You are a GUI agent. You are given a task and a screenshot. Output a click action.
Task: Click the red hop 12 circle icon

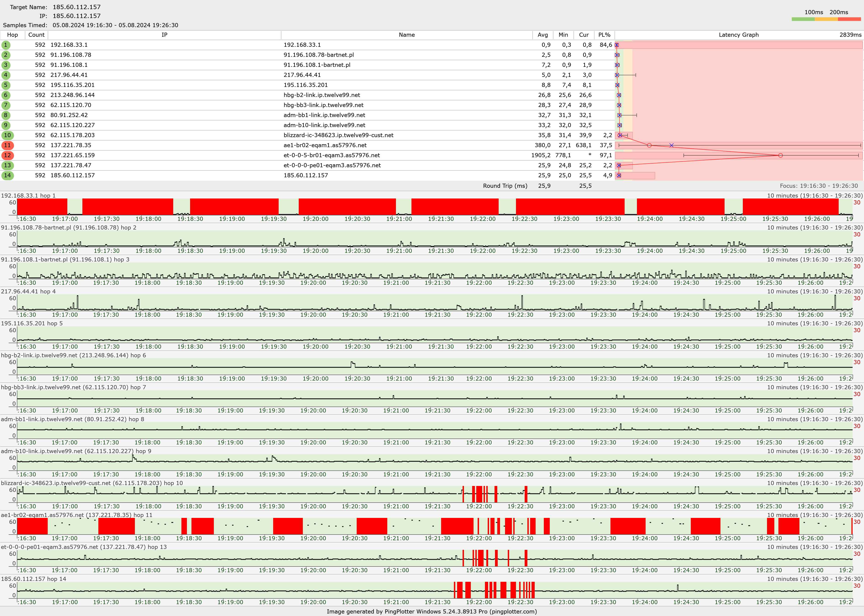click(x=8, y=155)
